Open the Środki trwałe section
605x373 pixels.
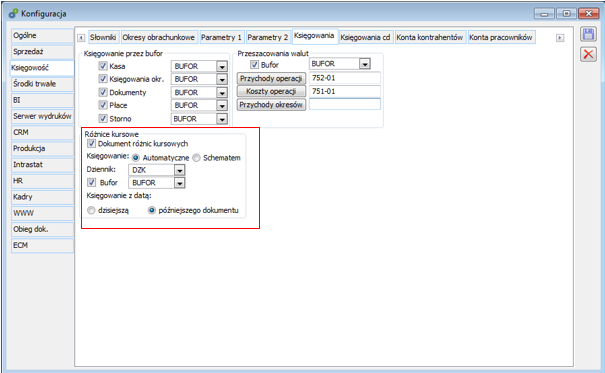[x=42, y=84]
